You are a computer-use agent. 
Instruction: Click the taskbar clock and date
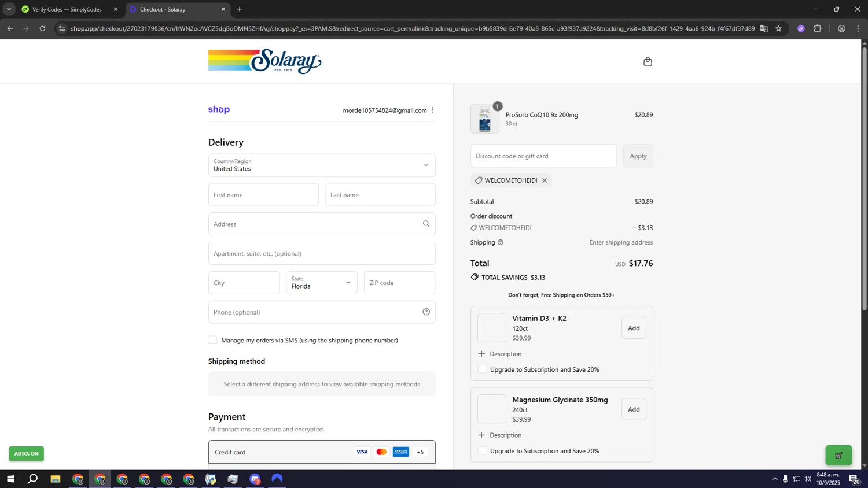[x=828, y=479]
